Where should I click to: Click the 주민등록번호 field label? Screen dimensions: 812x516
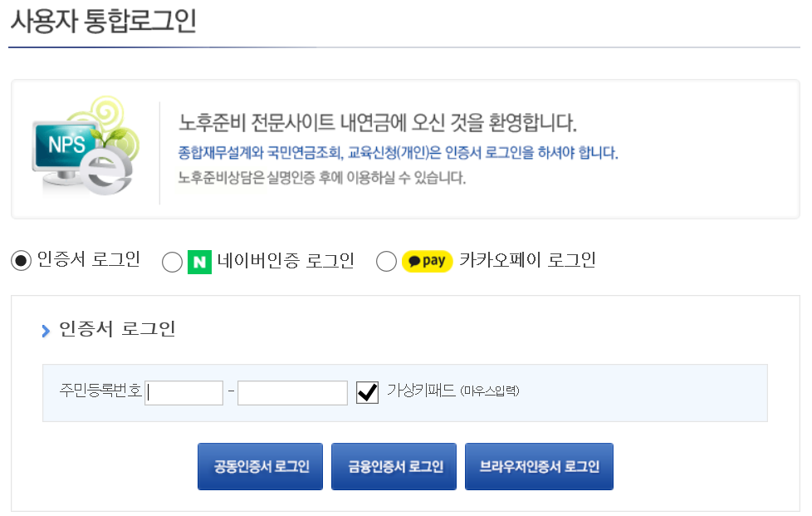(100, 391)
